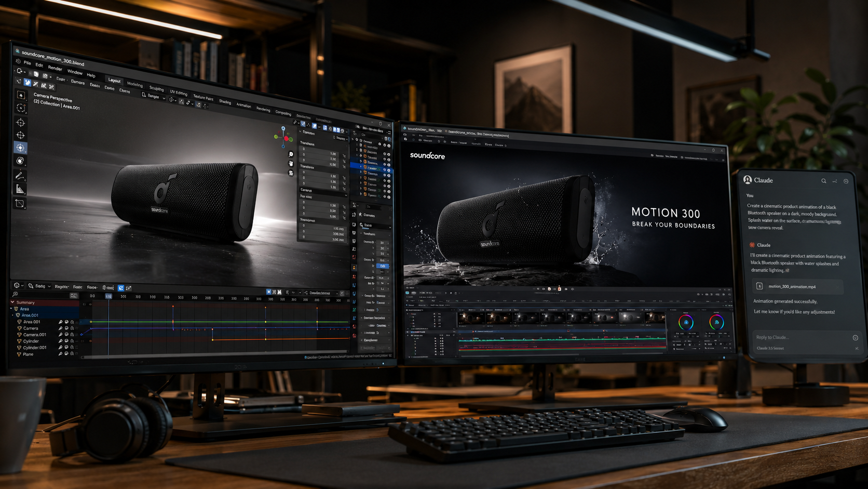Open the Render menu in Blender
The width and height of the screenshot is (868, 489).
[55, 68]
